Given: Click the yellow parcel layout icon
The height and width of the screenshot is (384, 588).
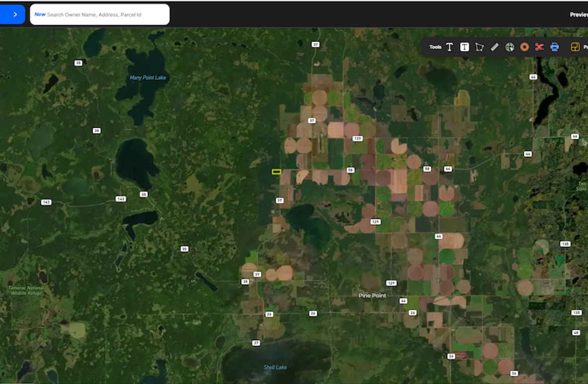Looking at the screenshot, I should coord(575,47).
